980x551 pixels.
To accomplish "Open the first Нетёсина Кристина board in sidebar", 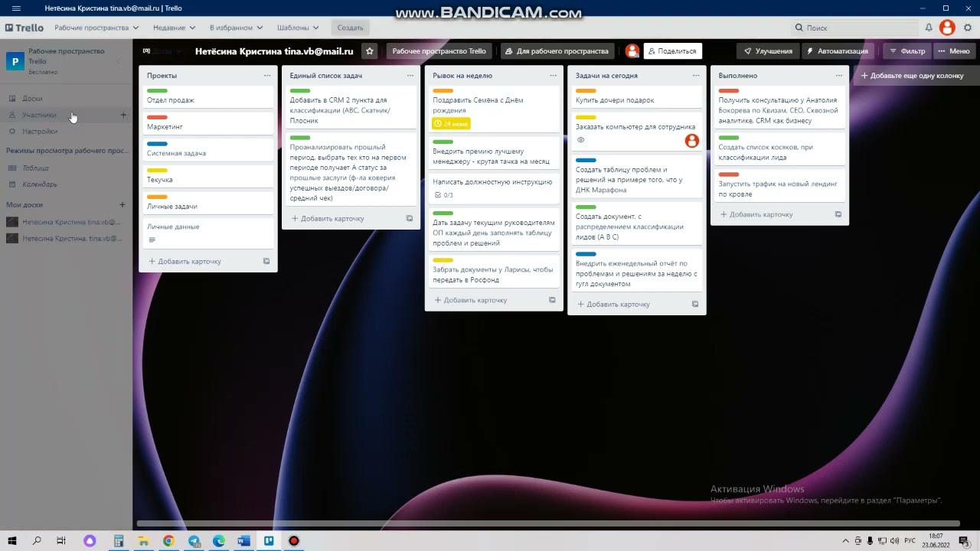I will 66,222.
